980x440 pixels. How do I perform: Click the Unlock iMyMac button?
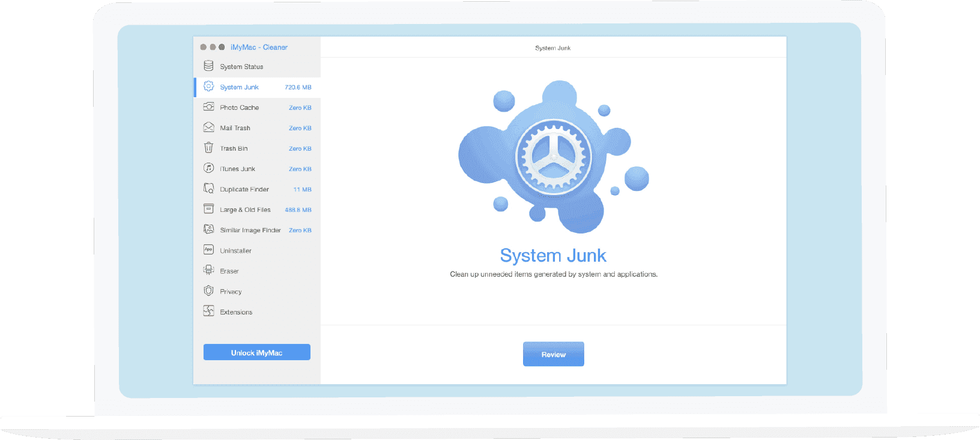click(257, 352)
